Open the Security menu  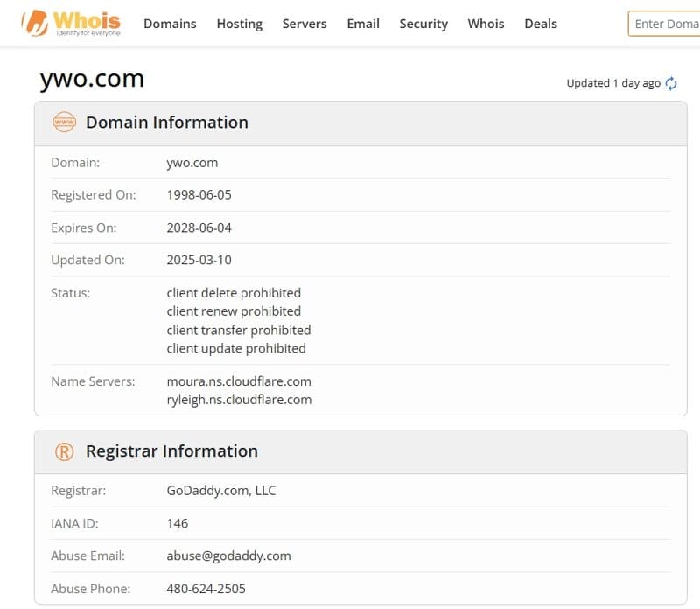click(423, 24)
